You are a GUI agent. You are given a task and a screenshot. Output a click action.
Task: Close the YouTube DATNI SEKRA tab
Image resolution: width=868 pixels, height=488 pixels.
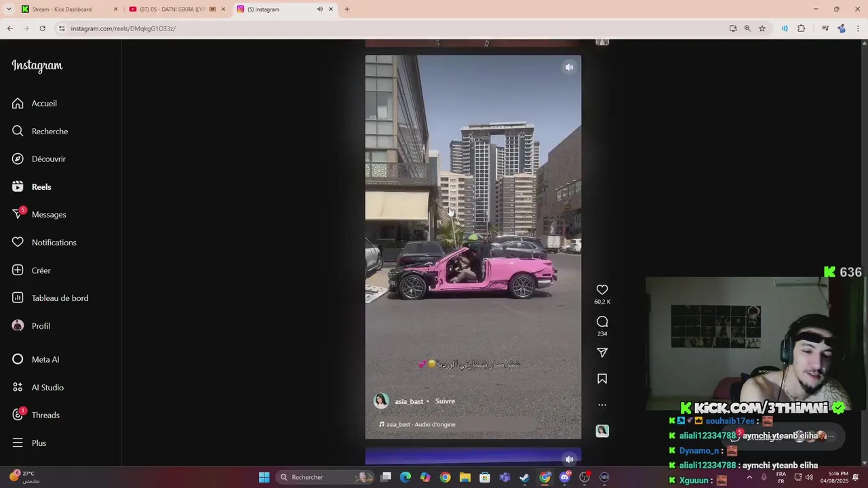click(223, 9)
